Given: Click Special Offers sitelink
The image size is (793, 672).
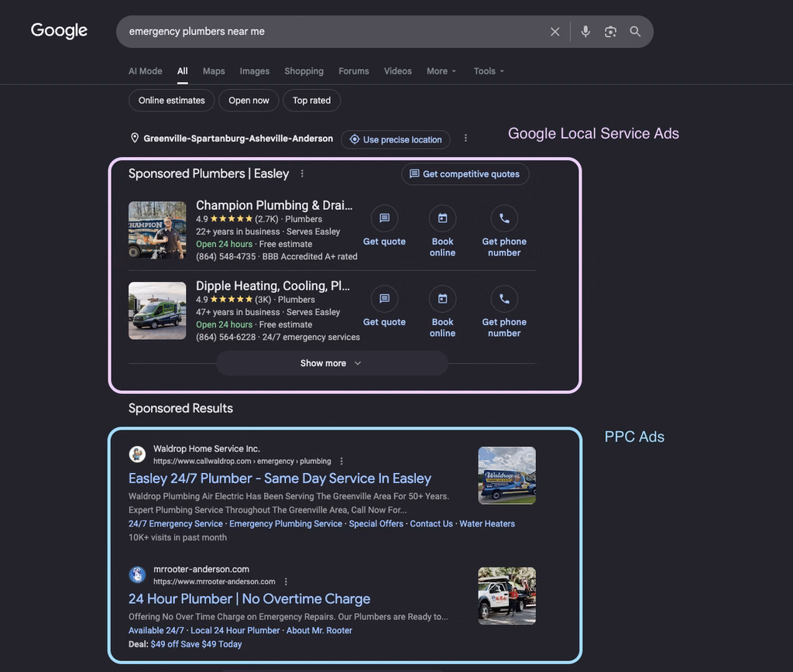Looking at the screenshot, I should (376, 524).
